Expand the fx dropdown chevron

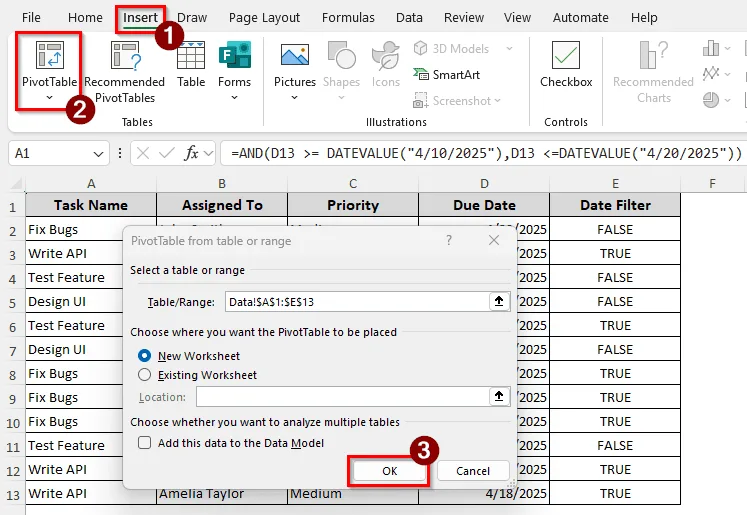tap(208, 153)
